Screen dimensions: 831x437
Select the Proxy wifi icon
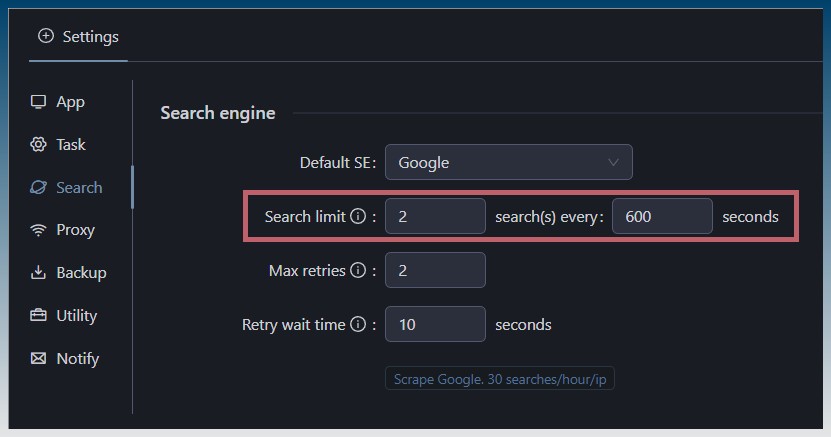[39, 230]
